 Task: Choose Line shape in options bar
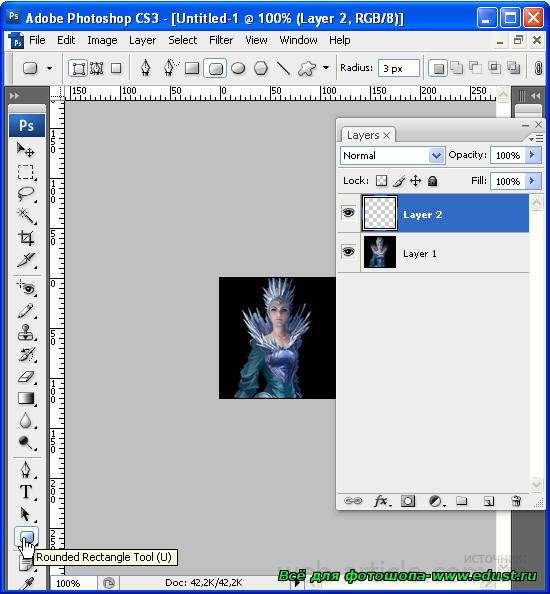283,69
